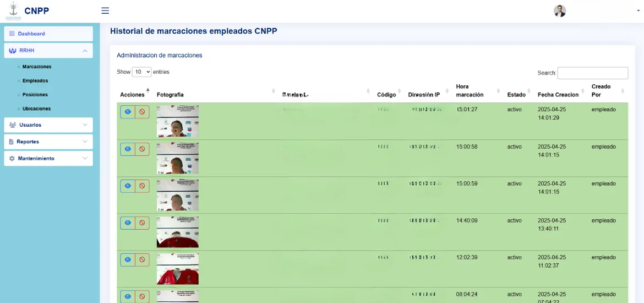Click the Administracion de marcaciones subtitle

click(160, 55)
